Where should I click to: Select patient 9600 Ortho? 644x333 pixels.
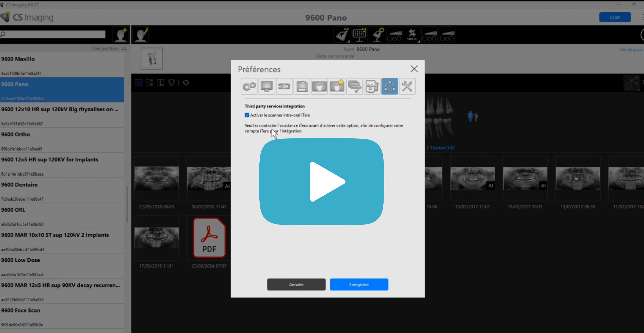tap(62, 140)
